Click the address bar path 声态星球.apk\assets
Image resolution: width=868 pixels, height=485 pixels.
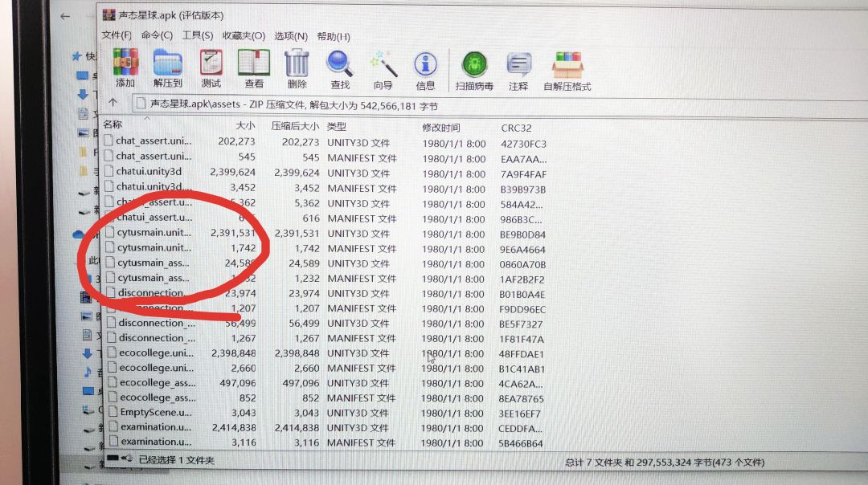[x=195, y=104]
